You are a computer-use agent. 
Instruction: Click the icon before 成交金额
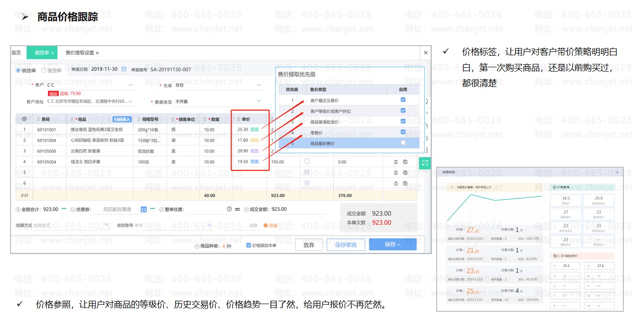pyautogui.click(x=246, y=209)
